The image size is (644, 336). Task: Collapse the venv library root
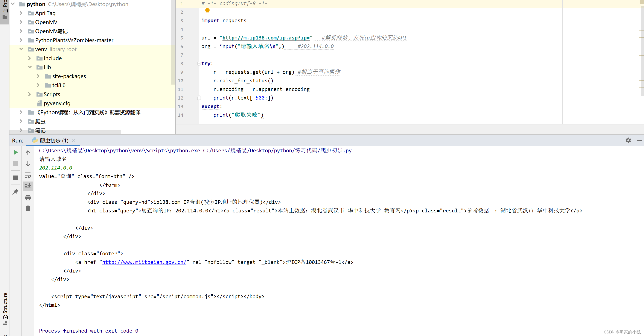tap(21, 49)
